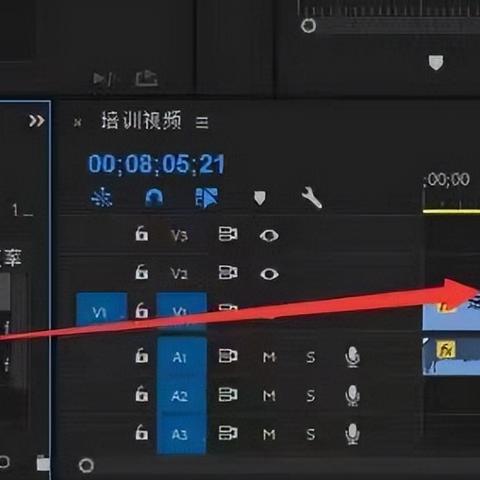The height and width of the screenshot is (480, 480).
Task: Toggle insert as nests or individual clips
Action: pyautogui.click(x=102, y=197)
